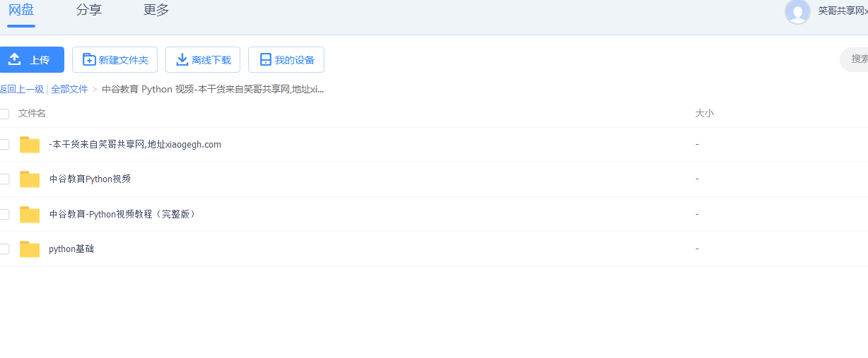Check the box for 本干货来自笑哥共享网 folder
This screenshot has height=358, width=868.
pos(4,145)
